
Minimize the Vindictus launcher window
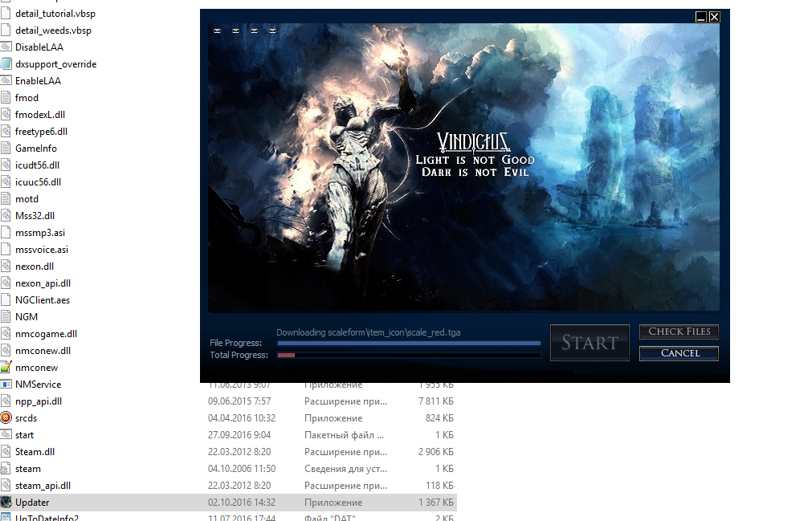(x=700, y=17)
